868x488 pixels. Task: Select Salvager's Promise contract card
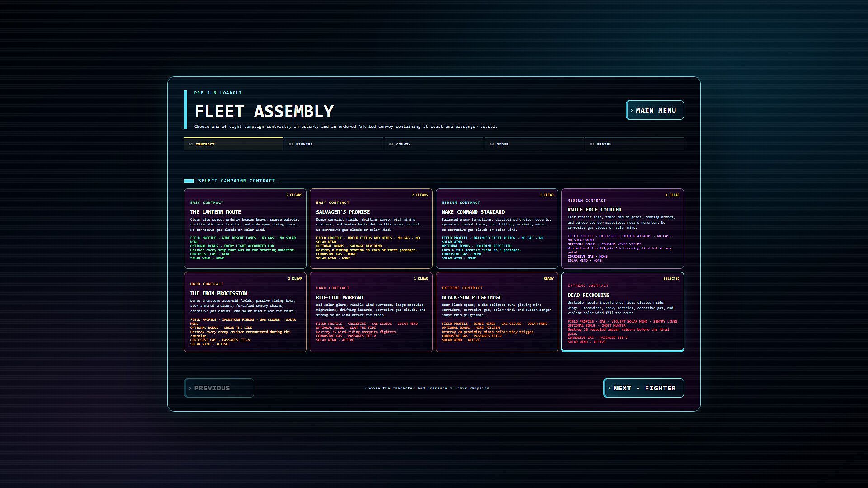coord(371,229)
